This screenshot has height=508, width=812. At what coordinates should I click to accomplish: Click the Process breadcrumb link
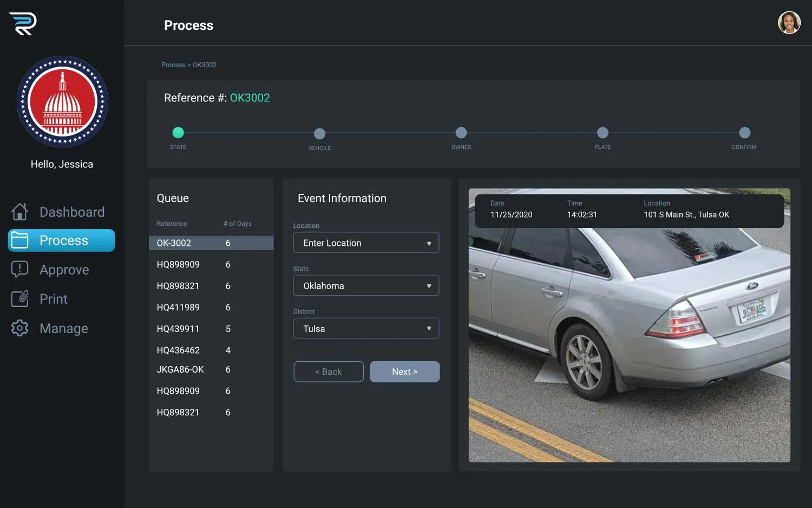pos(173,65)
